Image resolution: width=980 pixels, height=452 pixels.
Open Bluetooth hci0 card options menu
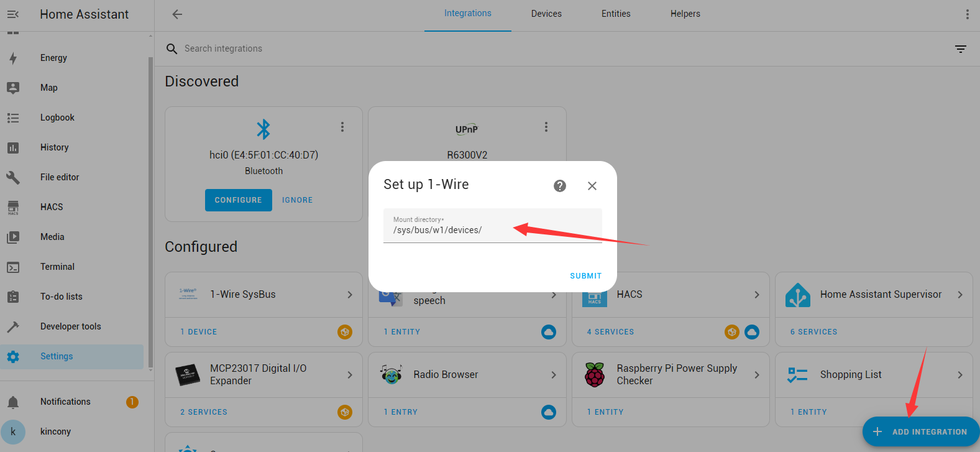[x=342, y=127]
